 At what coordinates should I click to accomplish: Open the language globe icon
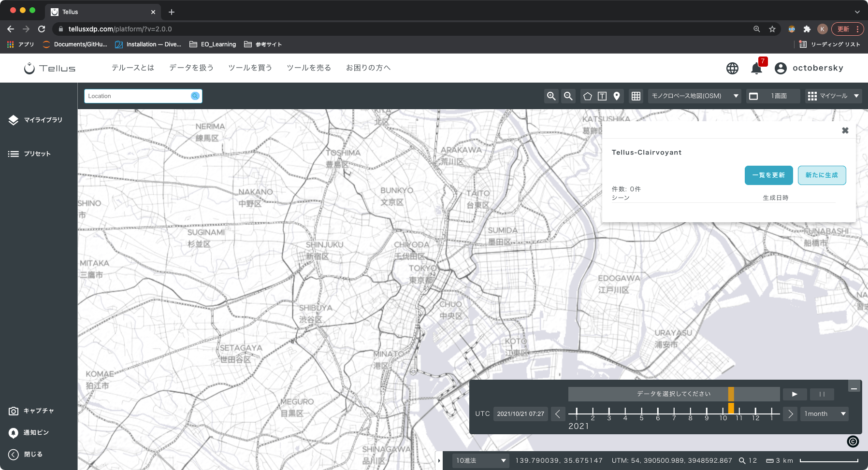click(x=732, y=68)
